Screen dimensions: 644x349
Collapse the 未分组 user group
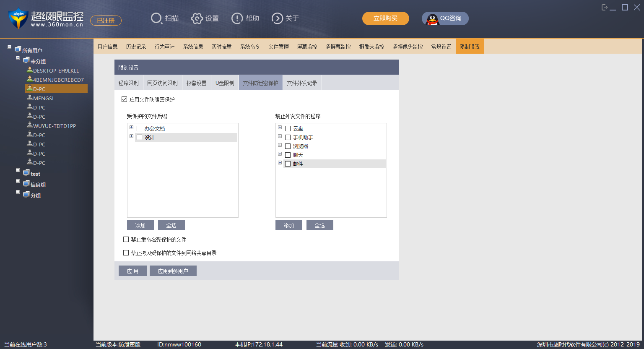pyautogui.click(x=18, y=58)
